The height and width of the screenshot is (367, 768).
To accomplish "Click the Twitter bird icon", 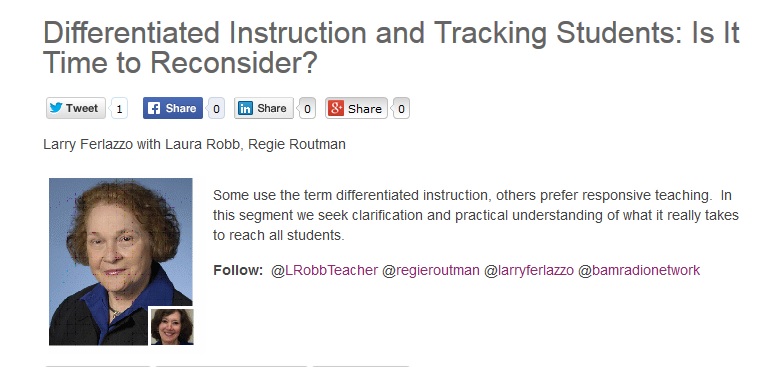I will pyautogui.click(x=56, y=108).
